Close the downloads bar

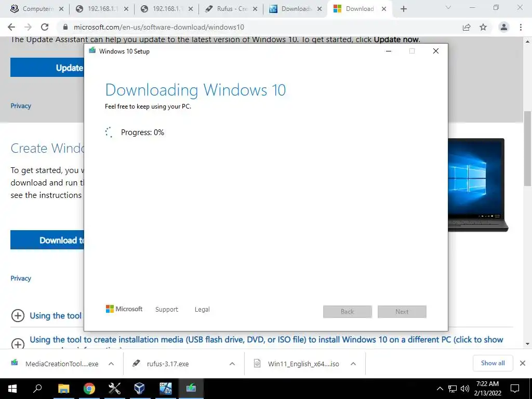[x=523, y=363]
